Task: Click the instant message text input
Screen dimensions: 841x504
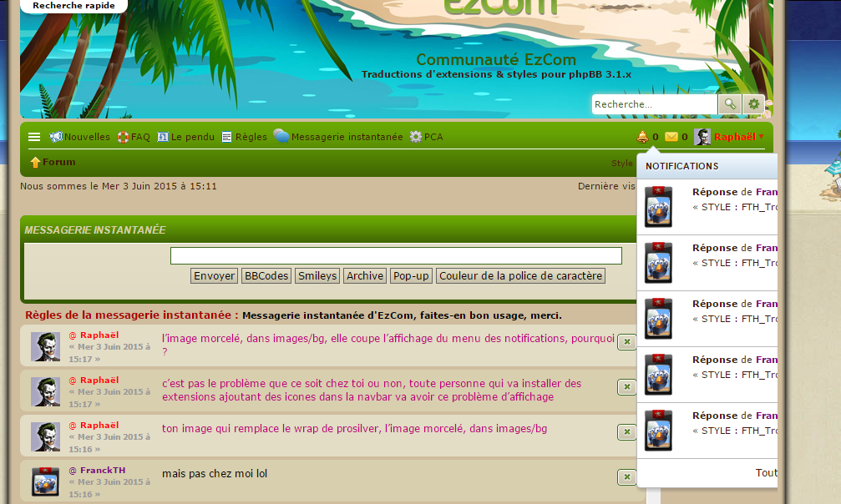Action: [x=396, y=256]
